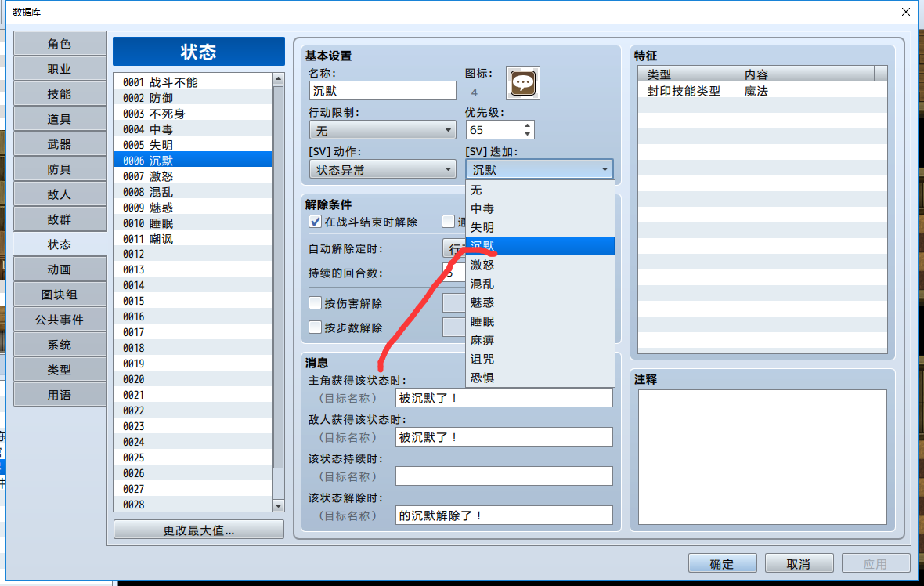Open the [SV] 动作 dropdown
Screen dimensions: 924x586
[x=382, y=170]
